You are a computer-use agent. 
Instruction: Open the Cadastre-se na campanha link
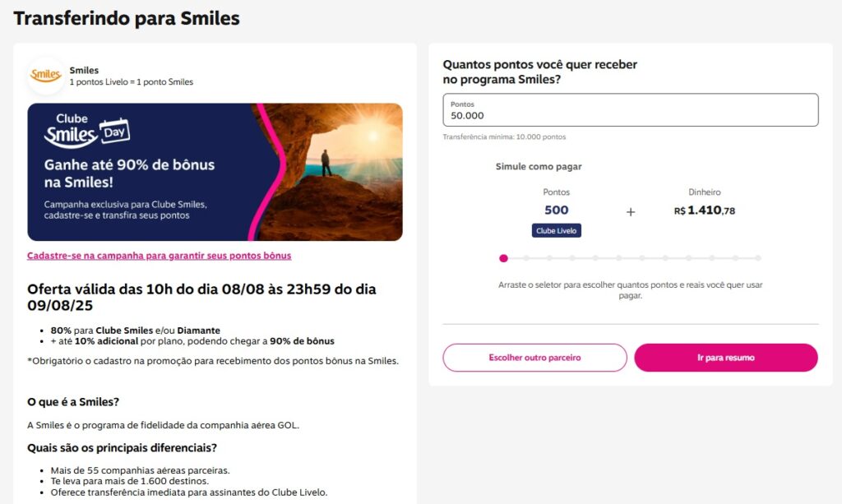pyautogui.click(x=159, y=256)
